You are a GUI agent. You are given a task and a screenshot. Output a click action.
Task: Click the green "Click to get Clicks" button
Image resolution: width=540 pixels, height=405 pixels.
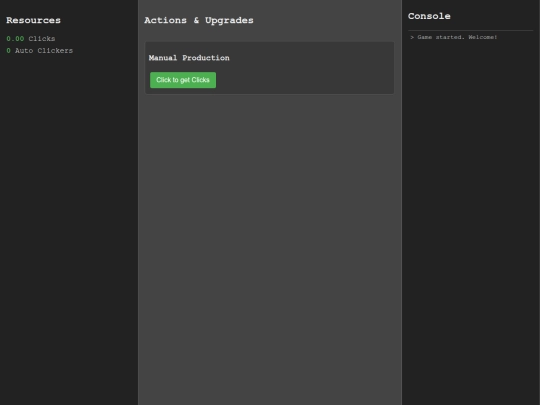point(183,80)
